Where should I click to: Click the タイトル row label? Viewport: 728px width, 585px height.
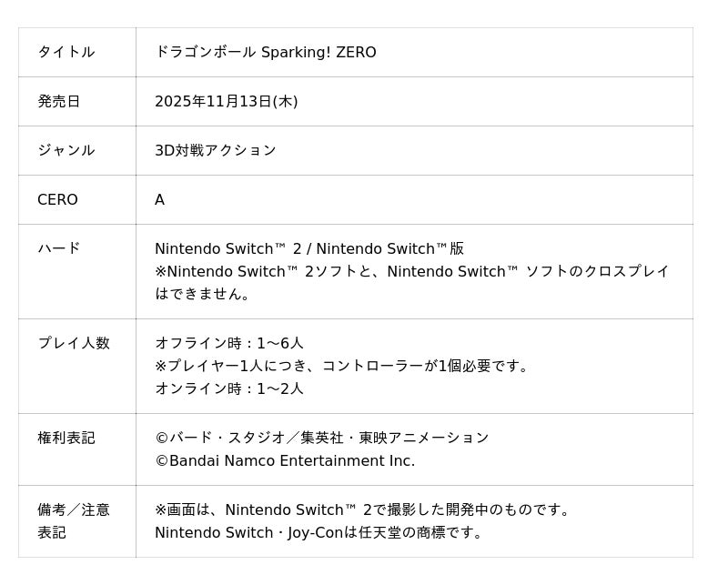[66, 52]
